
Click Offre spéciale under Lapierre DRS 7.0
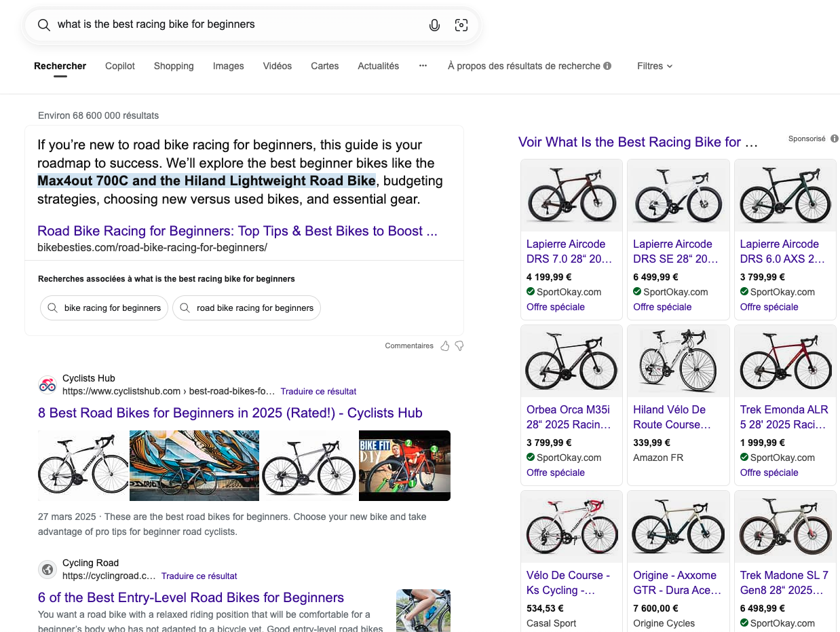[556, 307]
